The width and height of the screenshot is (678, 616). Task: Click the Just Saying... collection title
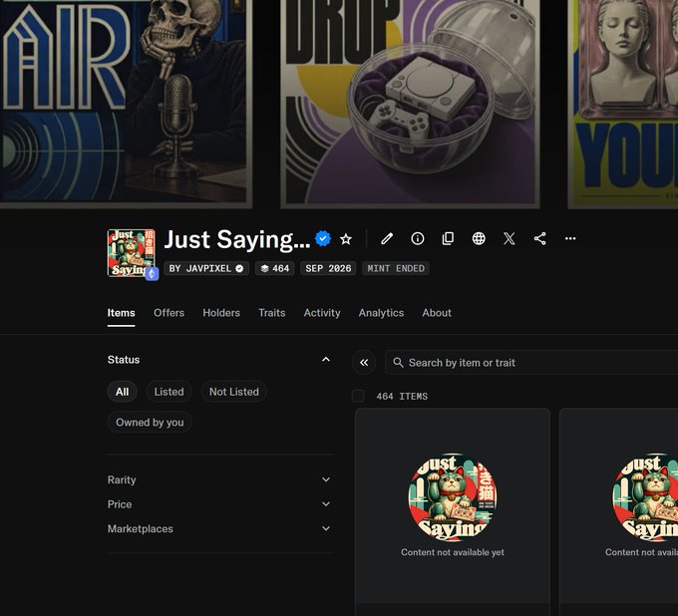tap(237, 239)
